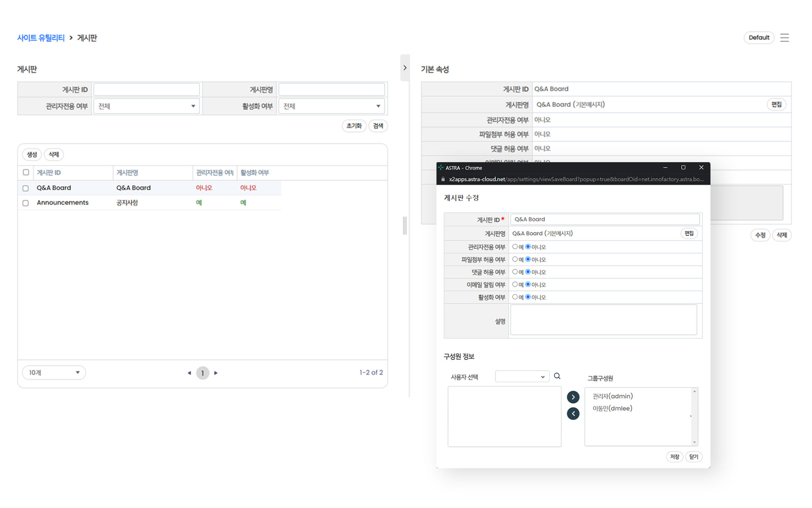Click the 생성 create button

(32, 155)
